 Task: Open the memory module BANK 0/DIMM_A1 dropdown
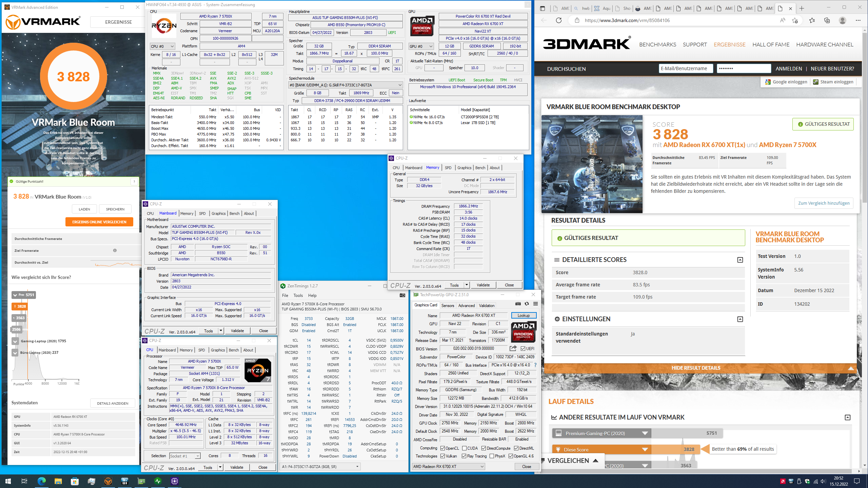point(346,85)
